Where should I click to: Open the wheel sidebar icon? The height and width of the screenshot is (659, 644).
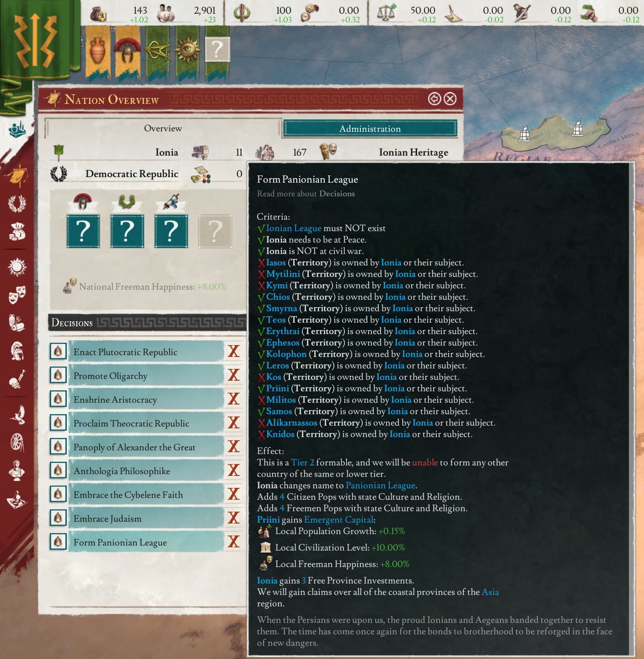point(17,443)
